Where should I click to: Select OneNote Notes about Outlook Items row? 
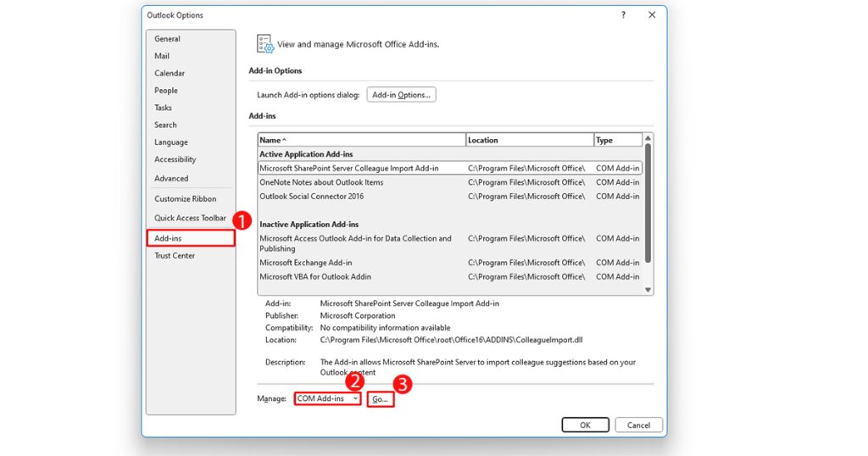(x=449, y=182)
